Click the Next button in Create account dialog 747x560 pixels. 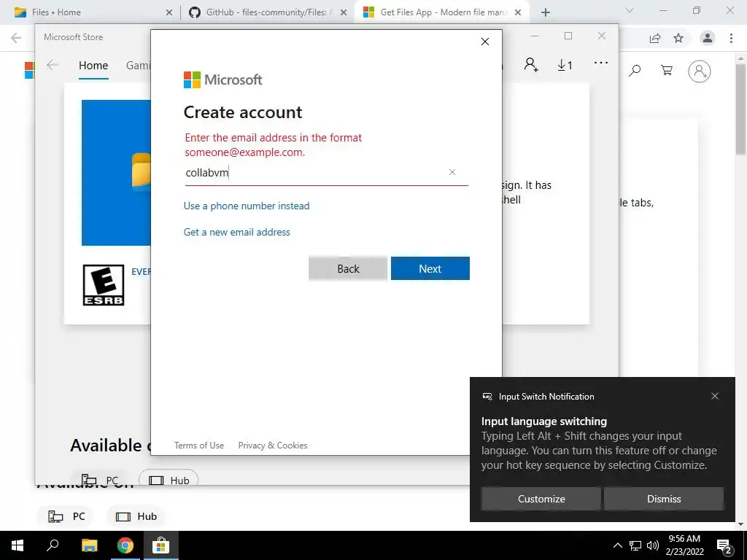click(430, 268)
